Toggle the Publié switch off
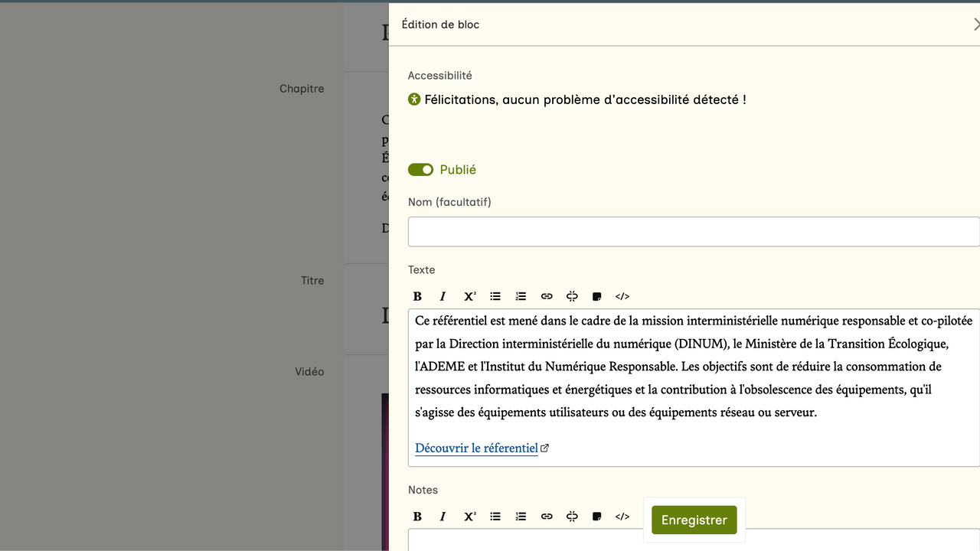980x551 pixels. point(420,170)
